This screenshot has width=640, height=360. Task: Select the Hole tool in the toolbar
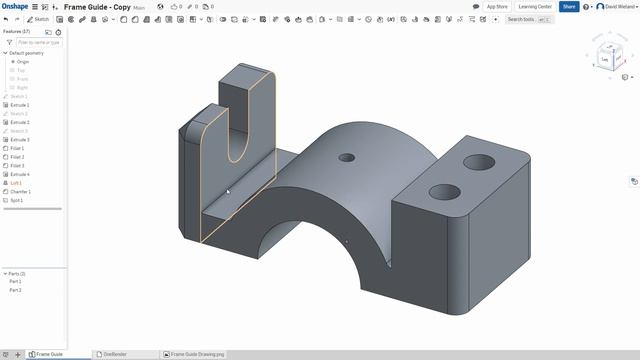click(180, 19)
